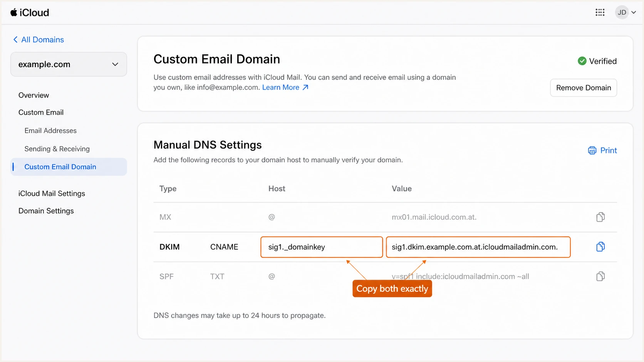Click the Verified status label
Image resolution: width=644 pixels, height=362 pixels.
click(x=603, y=61)
